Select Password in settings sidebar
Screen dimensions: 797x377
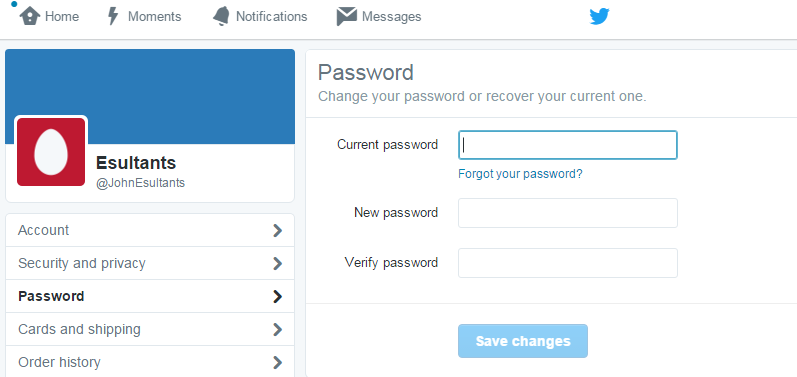pyautogui.click(x=150, y=296)
